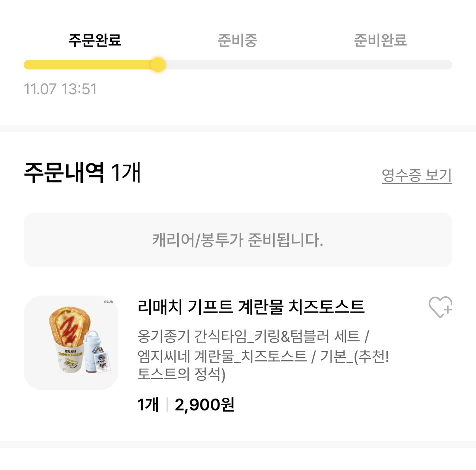Click the gray unfilled part of the progress bar
This screenshot has height=470, width=476.
coord(308,65)
